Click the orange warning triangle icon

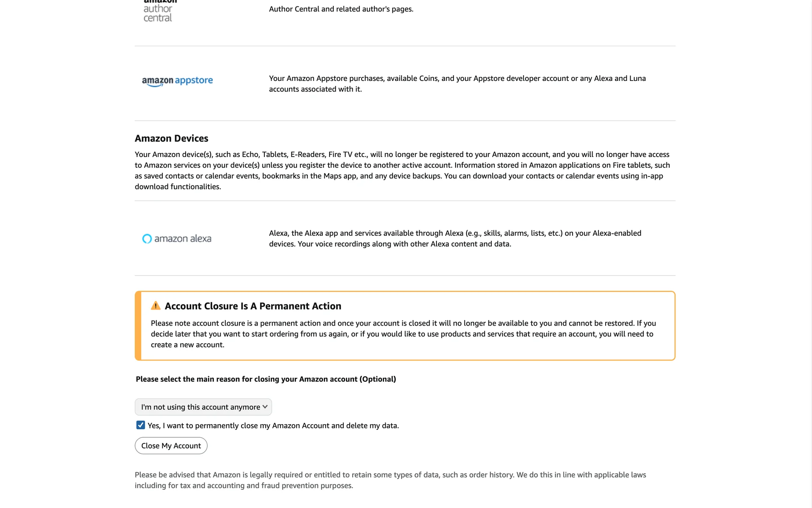156,306
